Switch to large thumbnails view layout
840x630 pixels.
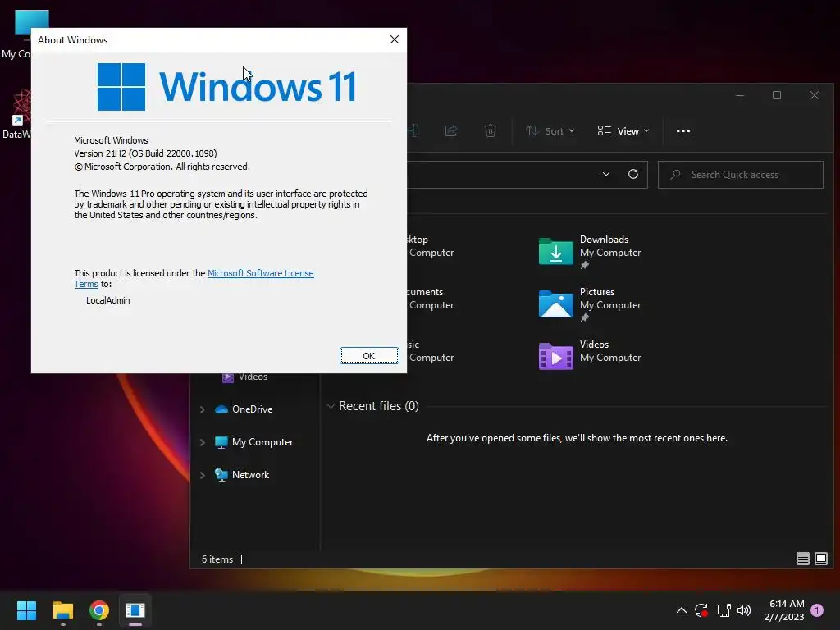tap(820, 559)
